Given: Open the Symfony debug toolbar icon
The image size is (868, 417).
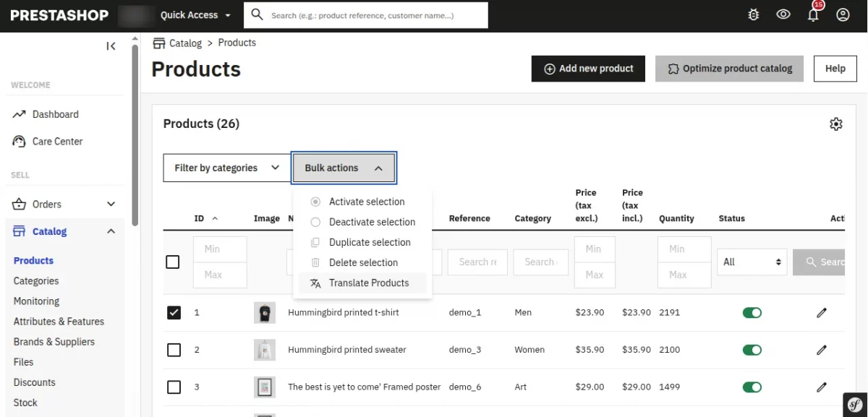Looking at the screenshot, I should 855,405.
